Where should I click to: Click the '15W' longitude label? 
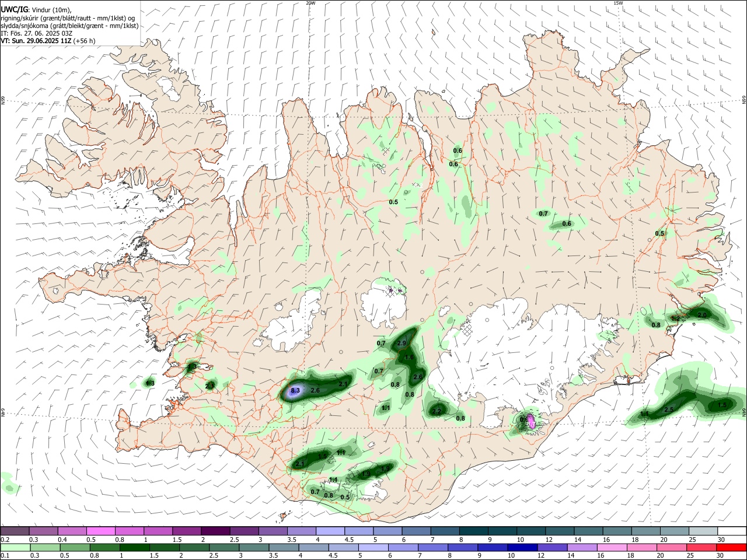coord(617,3)
